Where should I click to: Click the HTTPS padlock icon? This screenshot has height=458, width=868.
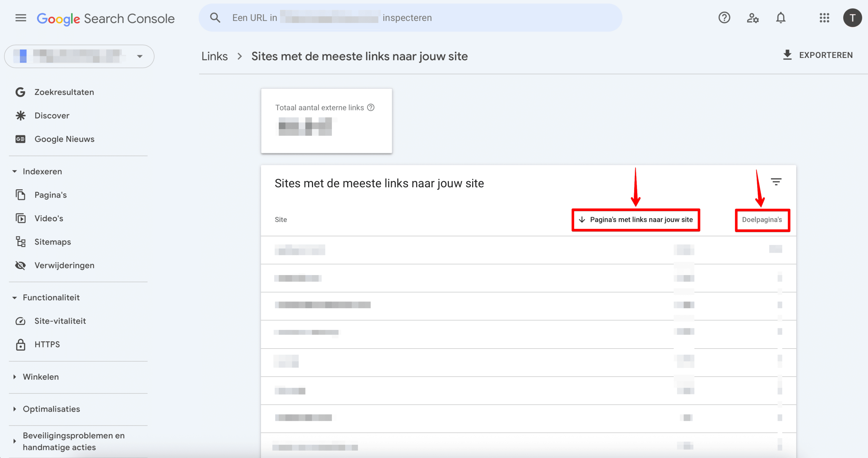click(20, 345)
